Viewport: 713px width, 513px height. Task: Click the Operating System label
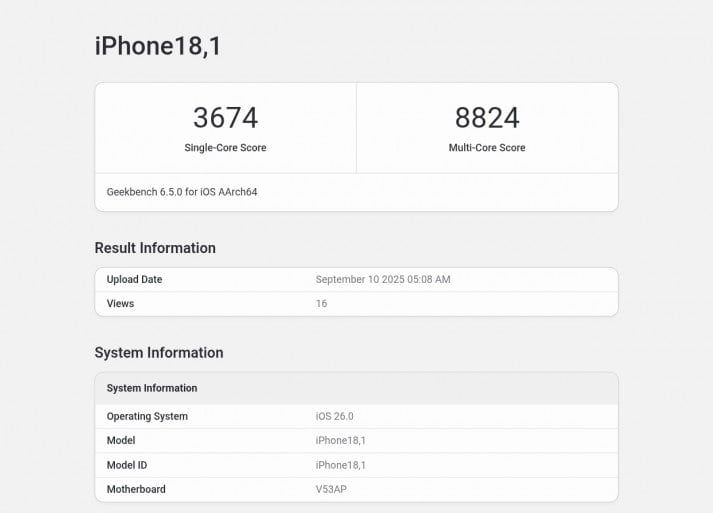tap(147, 416)
